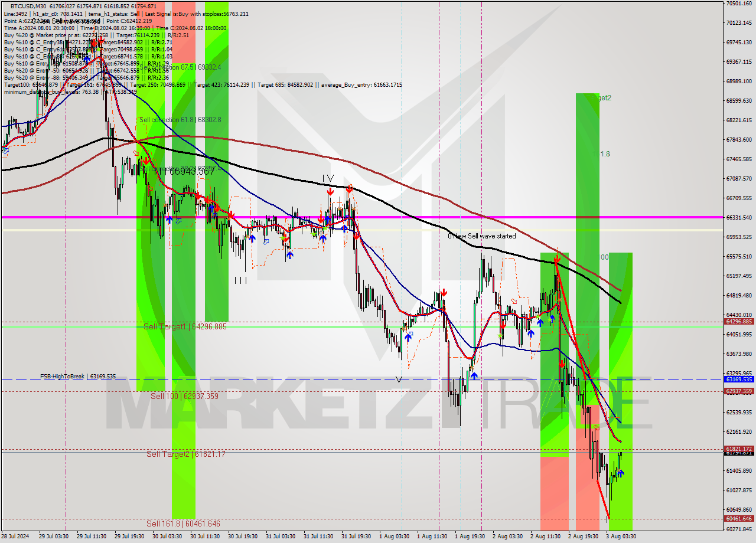Click the 67465.585 price axis value
Screen dimensions: 756x543
click(739, 159)
